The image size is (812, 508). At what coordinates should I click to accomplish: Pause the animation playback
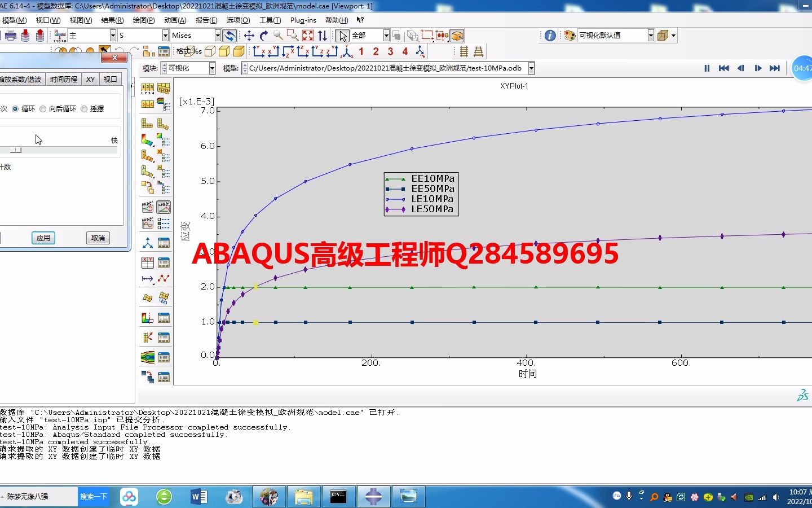pyautogui.click(x=707, y=68)
